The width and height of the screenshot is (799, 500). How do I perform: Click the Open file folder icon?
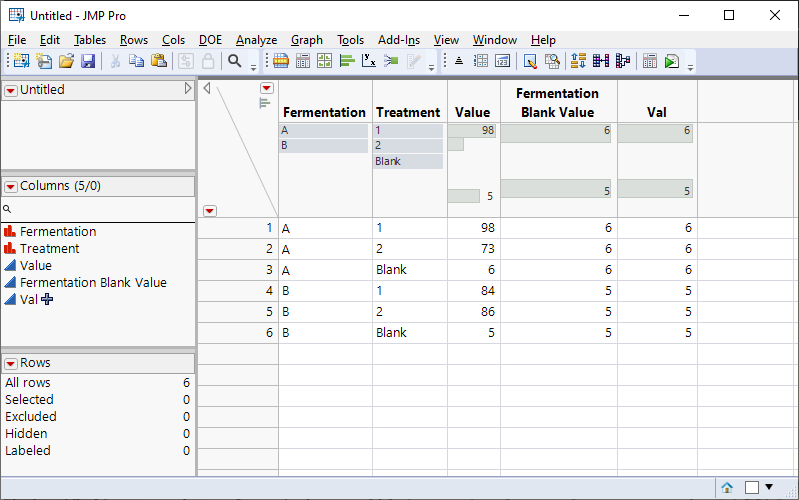point(66,61)
